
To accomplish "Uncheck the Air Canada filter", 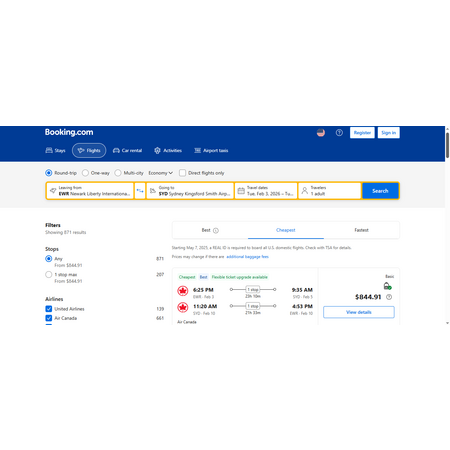I will coord(49,318).
